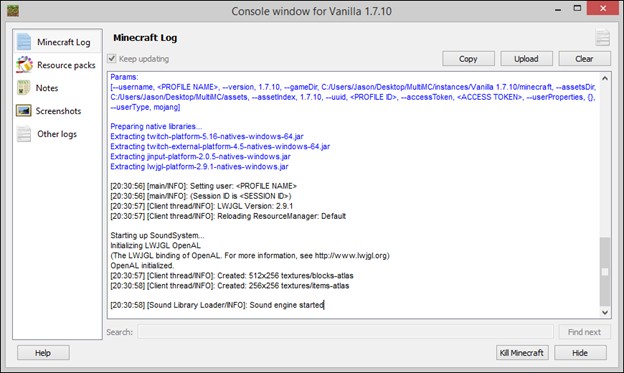Click the log vertical scrollbar thumb
The image size is (624, 373).
click(605, 271)
